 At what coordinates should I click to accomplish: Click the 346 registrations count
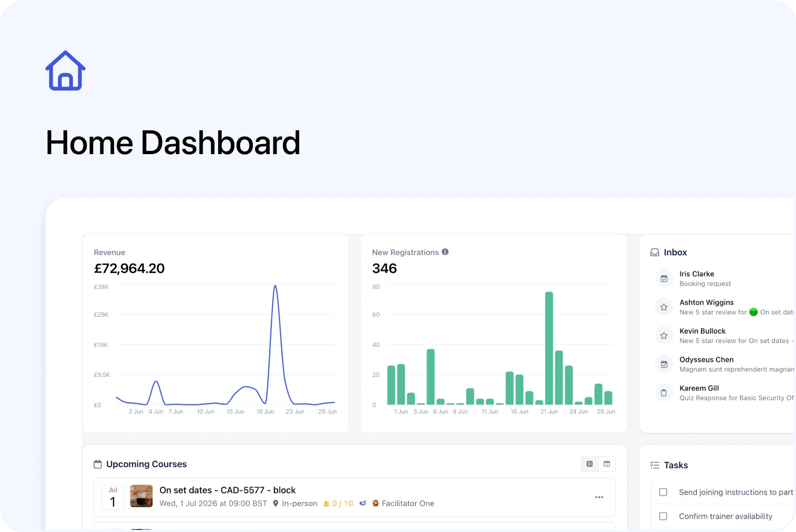point(384,269)
